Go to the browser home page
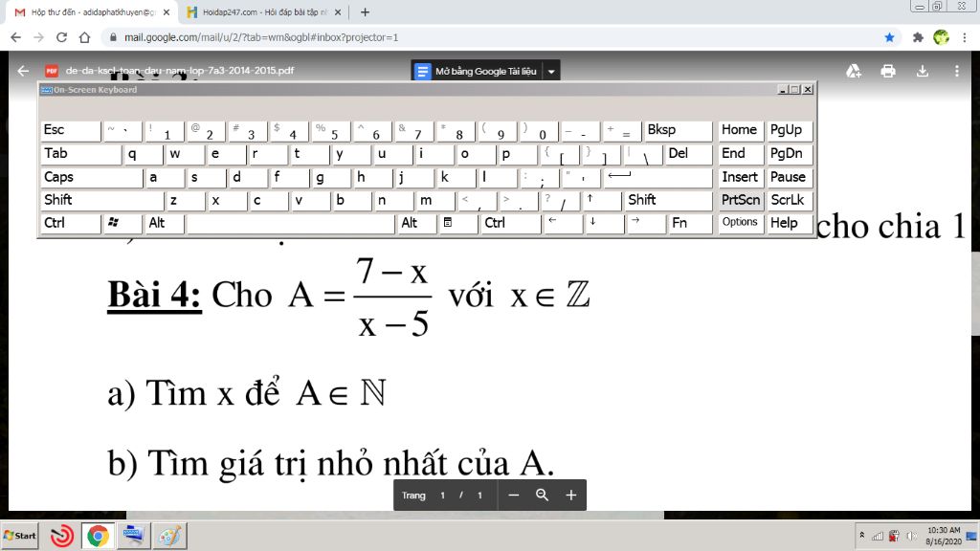The height and width of the screenshot is (551, 980). [84, 37]
